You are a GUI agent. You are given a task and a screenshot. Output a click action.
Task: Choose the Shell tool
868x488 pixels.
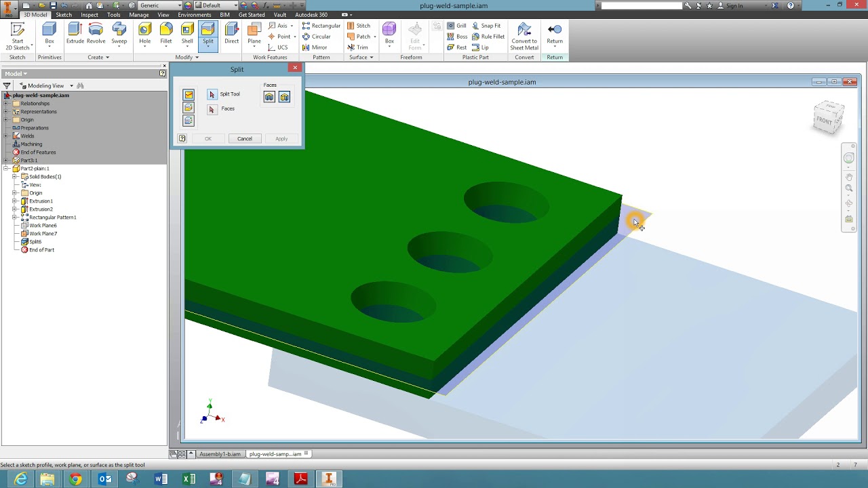click(187, 34)
